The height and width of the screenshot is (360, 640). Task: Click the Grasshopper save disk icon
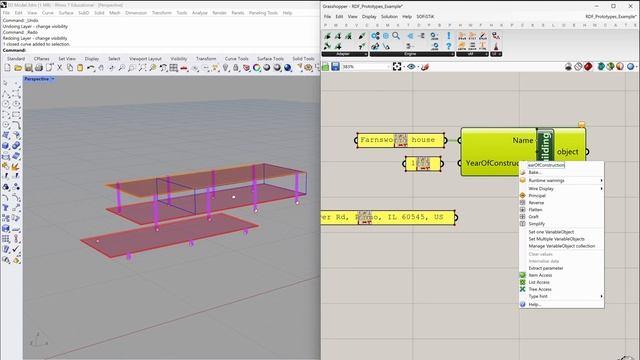coord(335,67)
